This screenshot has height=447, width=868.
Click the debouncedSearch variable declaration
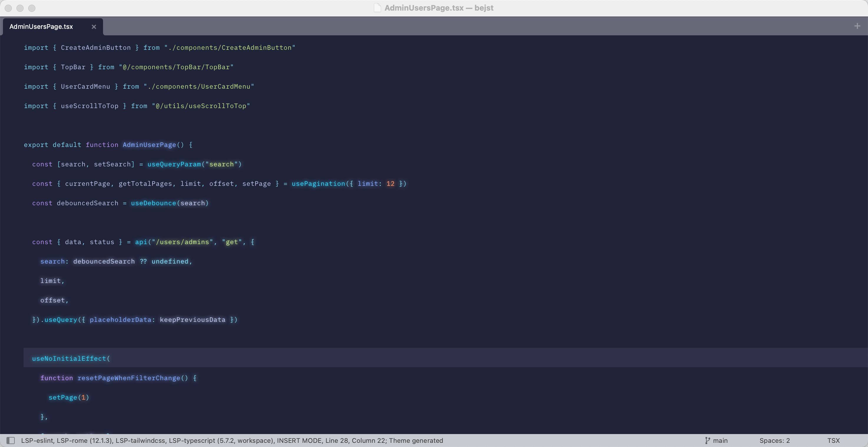pyautogui.click(x=88, y=203)
